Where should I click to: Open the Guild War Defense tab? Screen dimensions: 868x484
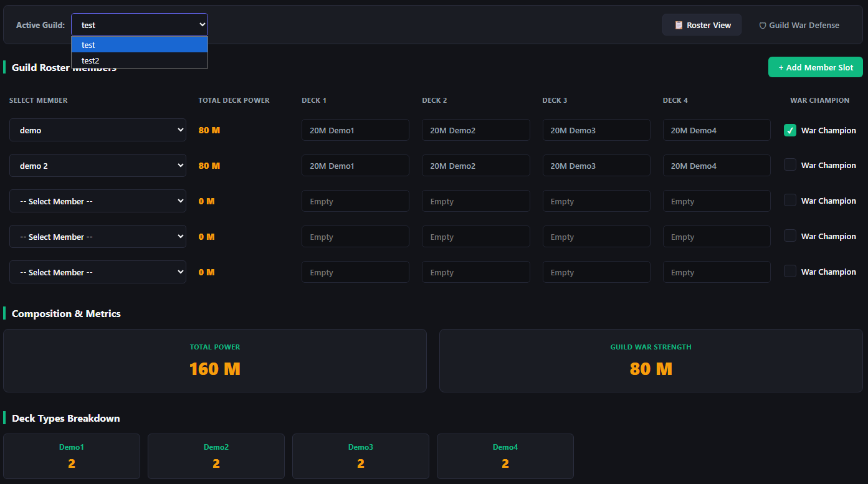coord(799,25)
